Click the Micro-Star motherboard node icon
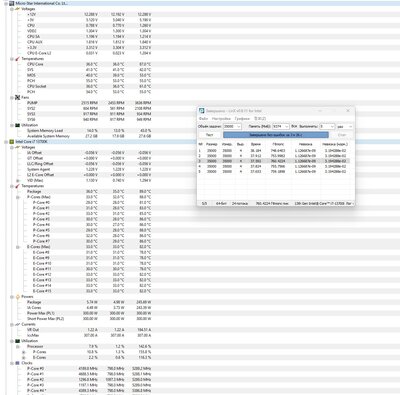400x395 pixels. [12, 3]
